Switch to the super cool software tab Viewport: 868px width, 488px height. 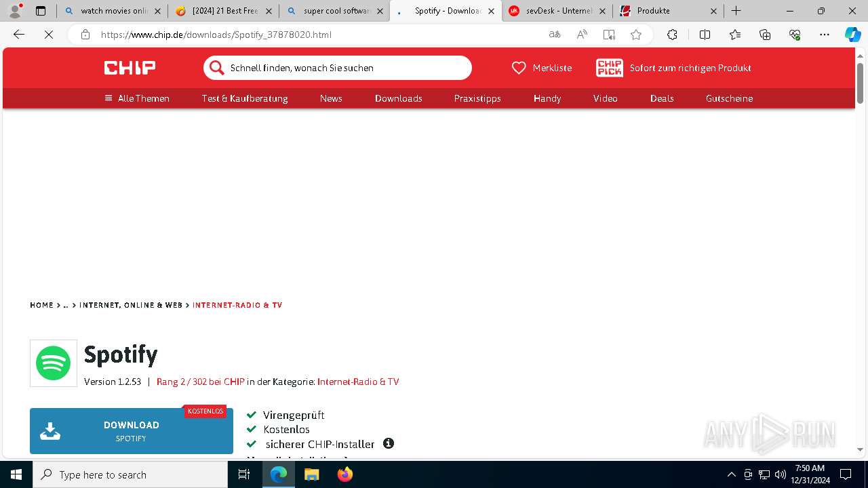click(x=334, y=11)
